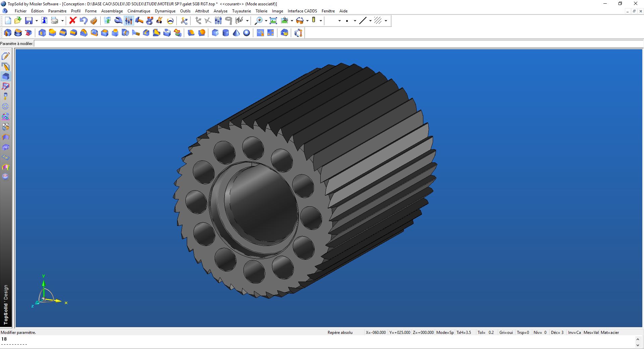Open the Cinématique menu

[x=139, y=11]
